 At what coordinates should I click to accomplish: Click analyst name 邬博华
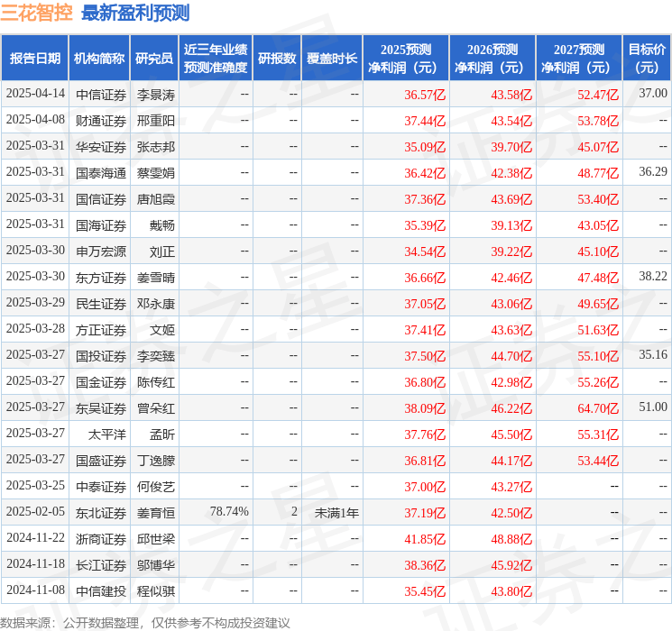(156, 565)
